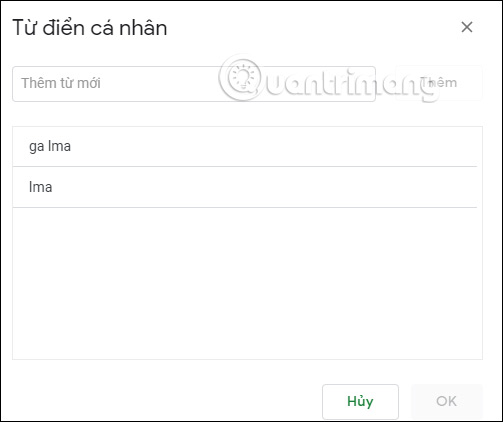Highlight second word row "lma"
The width and height of the screenshot is (503, 422).
pos(245,187)
